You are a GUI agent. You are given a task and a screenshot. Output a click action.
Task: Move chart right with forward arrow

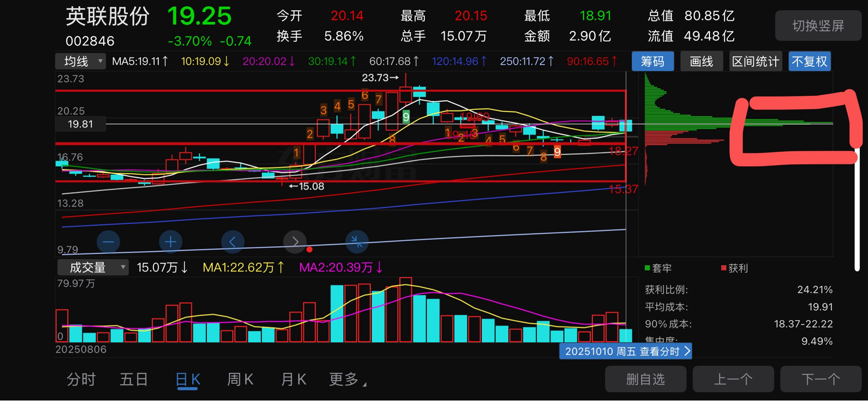[x=295, y=242]
